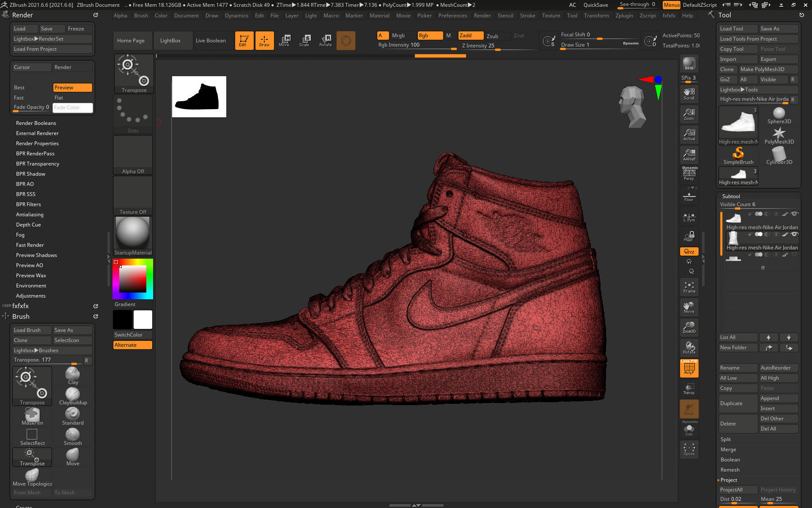Select the Move Topological brush
Image resolution: width=812 pixels, height=508 pixels.
coord(32,478)
